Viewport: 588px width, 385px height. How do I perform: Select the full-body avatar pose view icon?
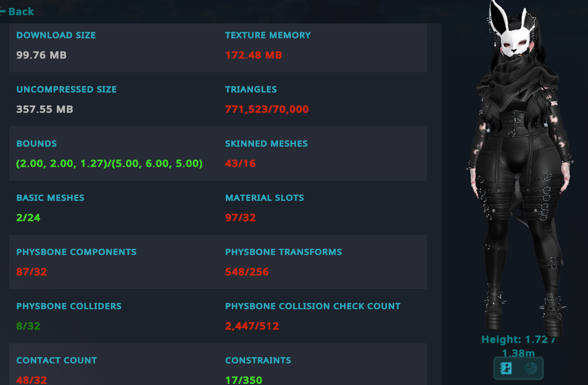[506, 368]
